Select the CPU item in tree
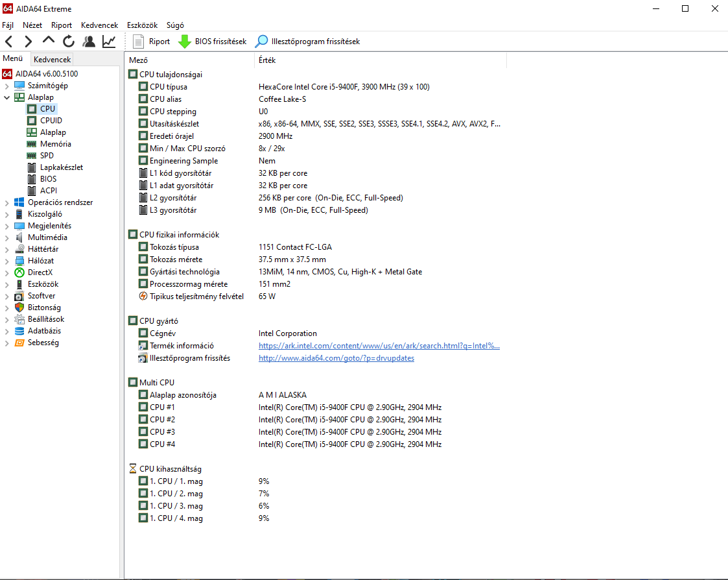This screenshot has width=728, height=580. (47, 109)
